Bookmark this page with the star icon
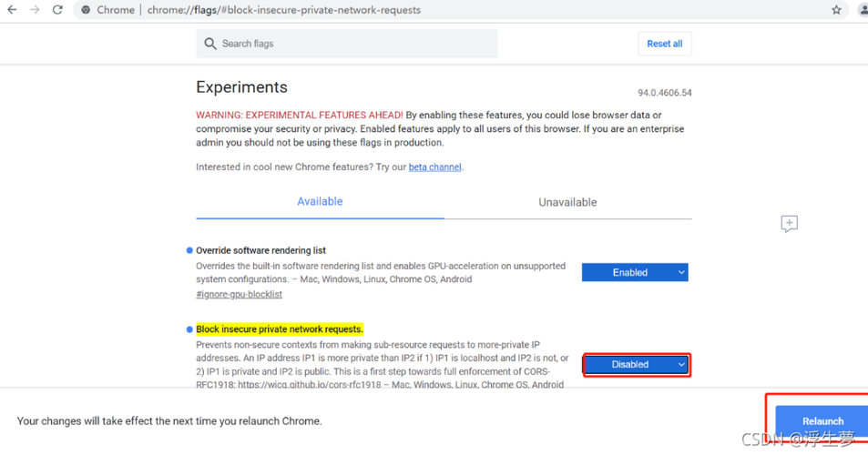Viewport: 868px width, 455px height. [x=836, y=10]
